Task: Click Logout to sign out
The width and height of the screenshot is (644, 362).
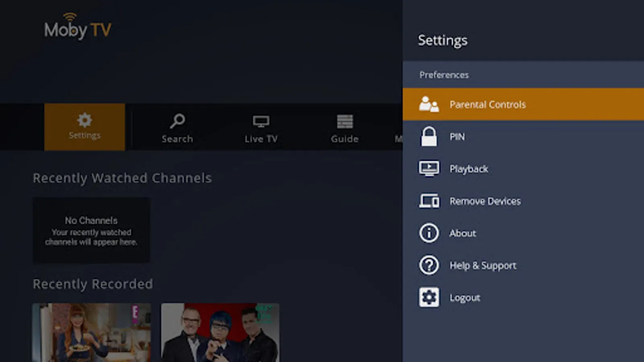Action: point(465,297)
